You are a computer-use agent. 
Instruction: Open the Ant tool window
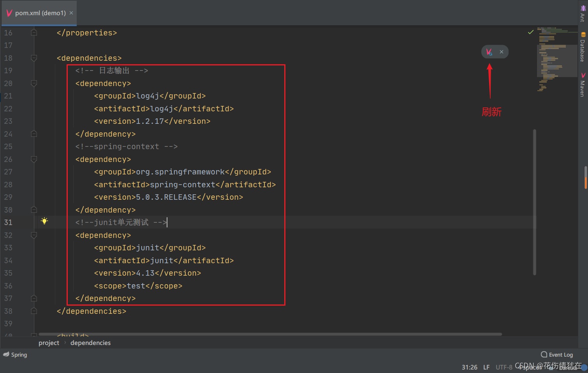click(583, 14)
